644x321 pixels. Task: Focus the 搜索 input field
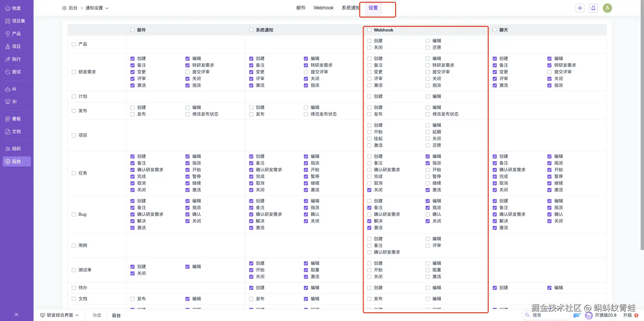pyautogui.click(x=546, y=315)
